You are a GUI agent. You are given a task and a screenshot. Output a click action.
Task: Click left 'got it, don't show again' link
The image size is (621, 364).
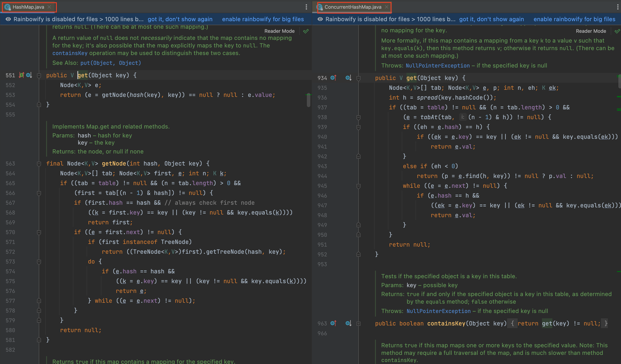(x=180, y=19)
